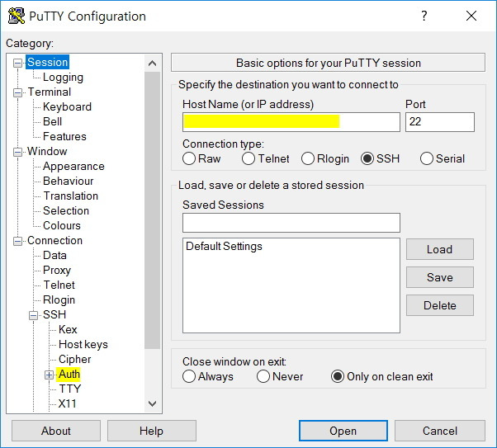Click the Save session button
The image size is (497, 448).
click(x=440, y=277)
